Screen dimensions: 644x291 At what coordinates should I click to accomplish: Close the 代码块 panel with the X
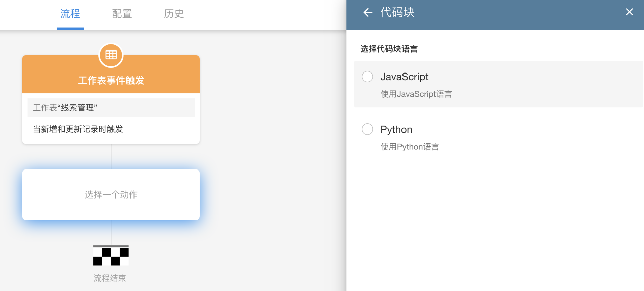(629, 12)
